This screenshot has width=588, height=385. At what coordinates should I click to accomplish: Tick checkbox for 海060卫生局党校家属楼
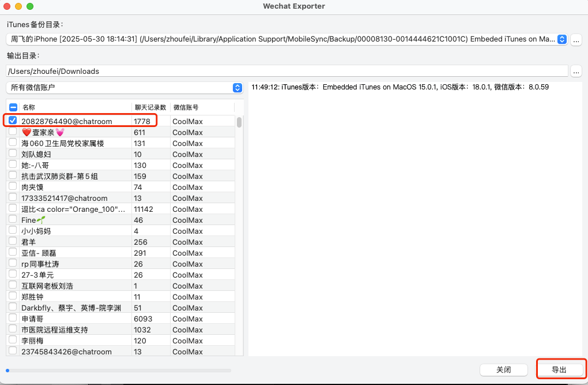point(13,143)
